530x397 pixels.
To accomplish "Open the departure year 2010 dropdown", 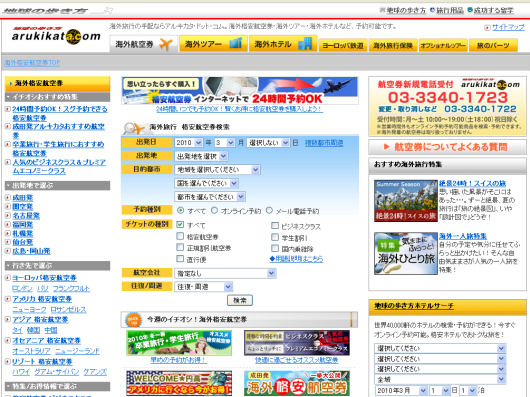I will pos(189,143).
